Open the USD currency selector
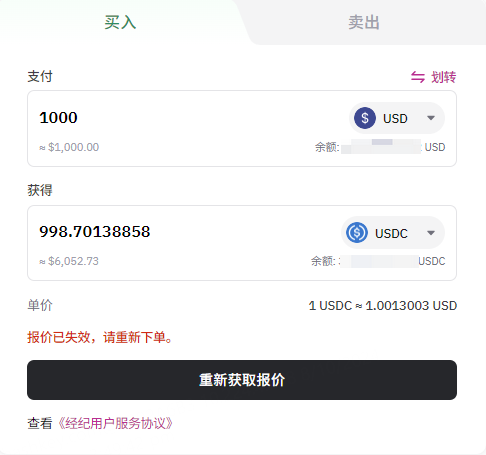Viewport: 486px width, 455px height. [397, 118]
